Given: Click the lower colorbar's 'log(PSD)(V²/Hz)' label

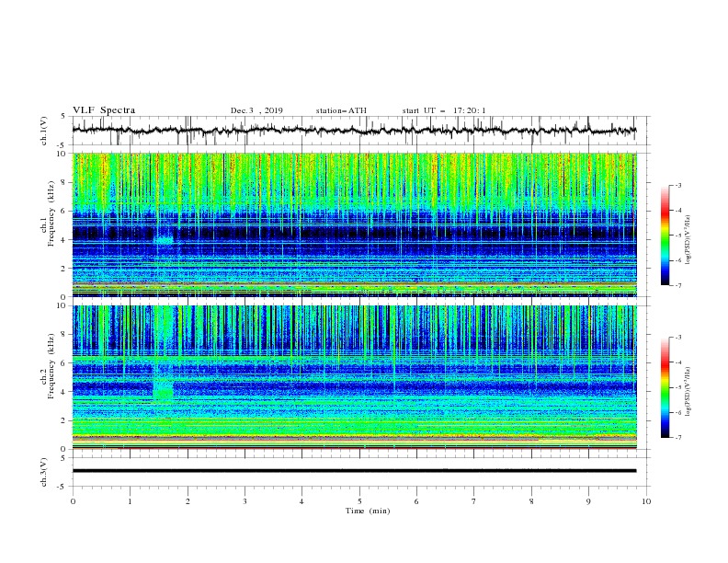Looking at the screenshot, I should click(x=688, y=392).
